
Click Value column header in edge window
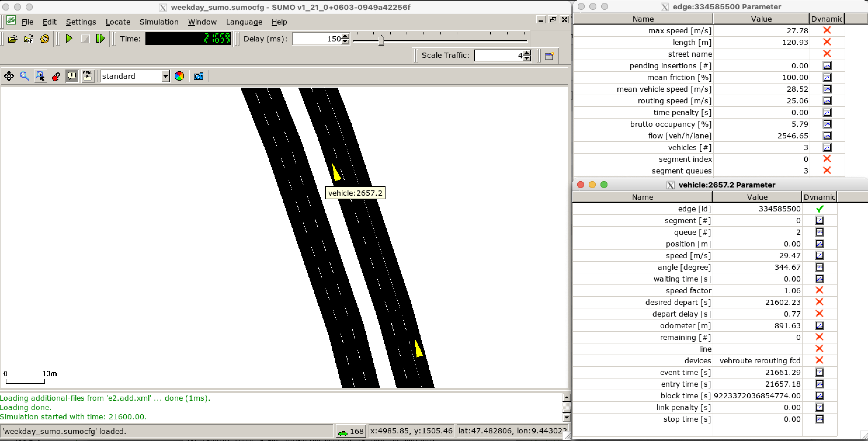coord(761,19)
